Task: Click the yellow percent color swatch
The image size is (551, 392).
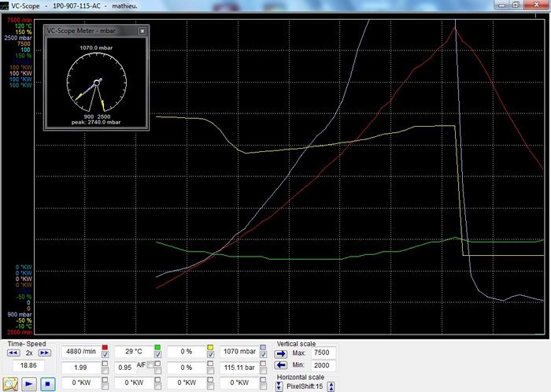Action: coord(210,347)
